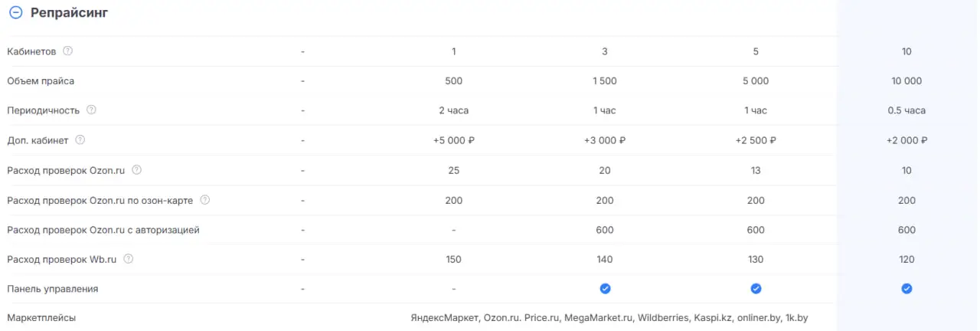Click help icon beside Ozon.ru по озон-карте
The height and width of the screenshot is (331, 980).
tap(205, 200)
